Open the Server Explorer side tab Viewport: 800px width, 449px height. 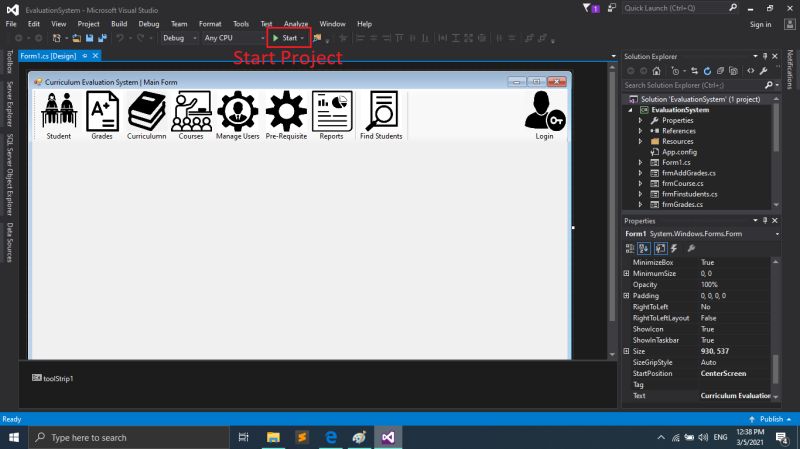tap(9, 104)
